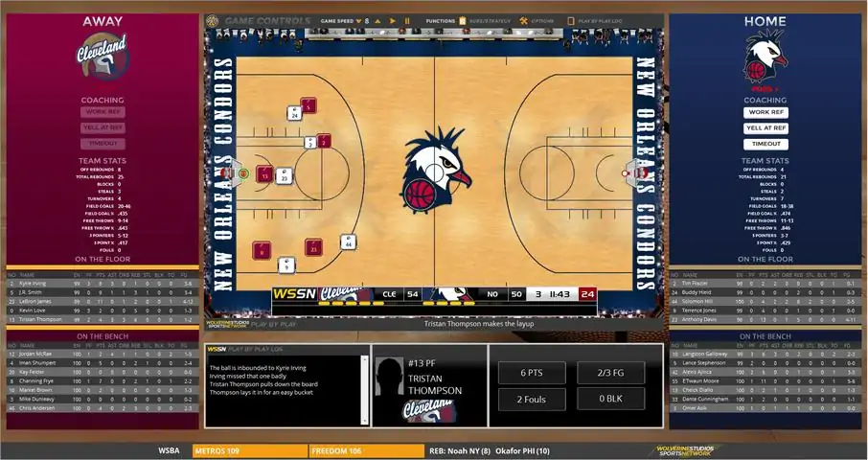Viewport: 868px width, 460px height.
Task: Select Langston Galloway on Home bench
Action: (x=765, y=354)
